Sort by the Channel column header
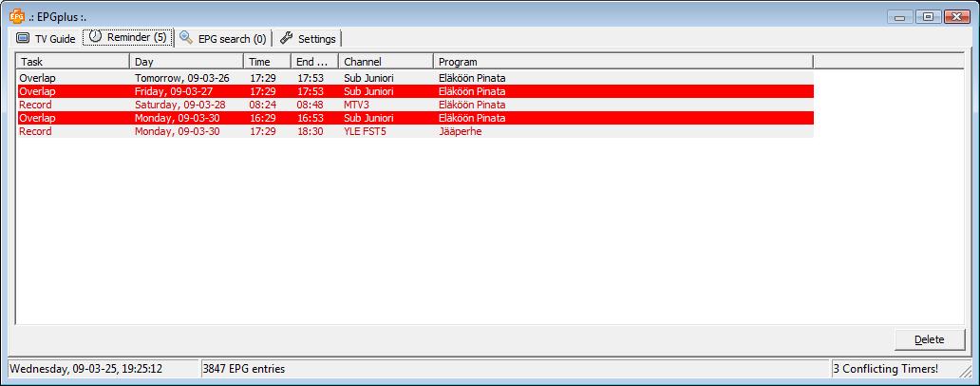 [386, 62]
